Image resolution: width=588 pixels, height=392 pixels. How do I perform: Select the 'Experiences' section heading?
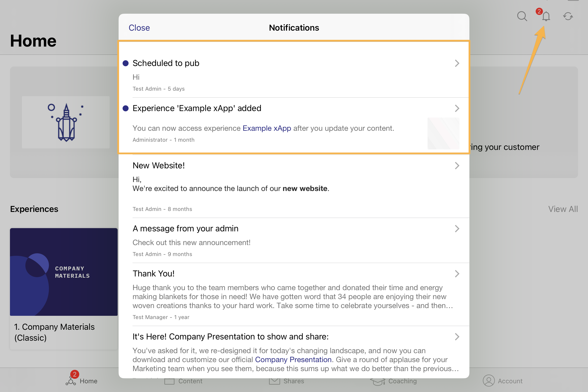click(34, 209)
